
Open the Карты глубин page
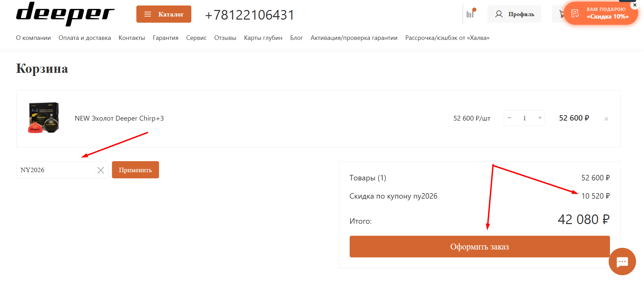point(263,38)
